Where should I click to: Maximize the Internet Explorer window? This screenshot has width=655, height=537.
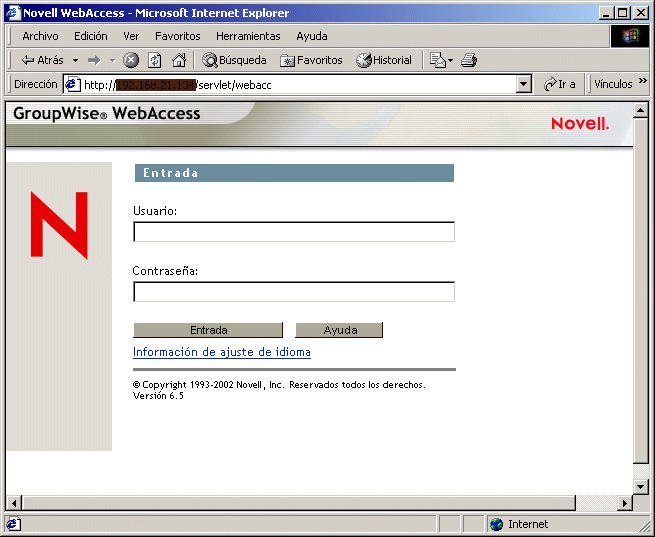622,13
